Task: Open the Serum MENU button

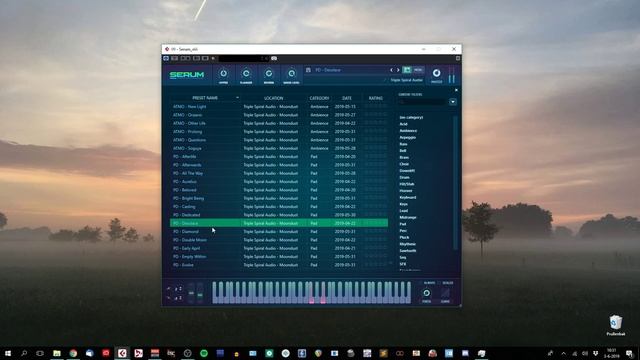Action: (418, 70)
